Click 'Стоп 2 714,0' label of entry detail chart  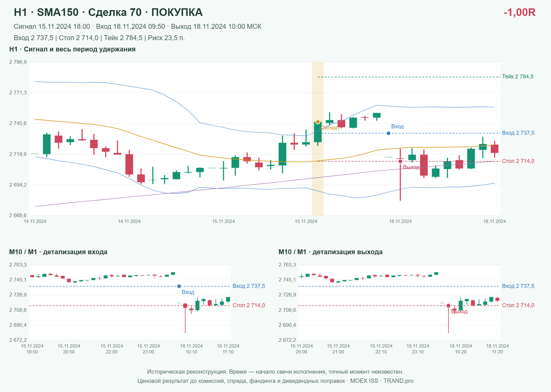249,305
